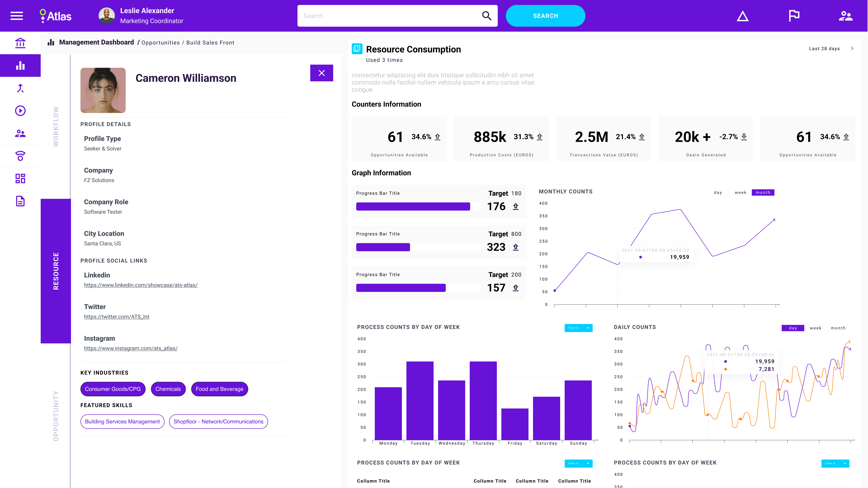Viewport: 868px width, 488px height.
Task: Switch to the Opportunity vertical tab
Action: (56, 416)
